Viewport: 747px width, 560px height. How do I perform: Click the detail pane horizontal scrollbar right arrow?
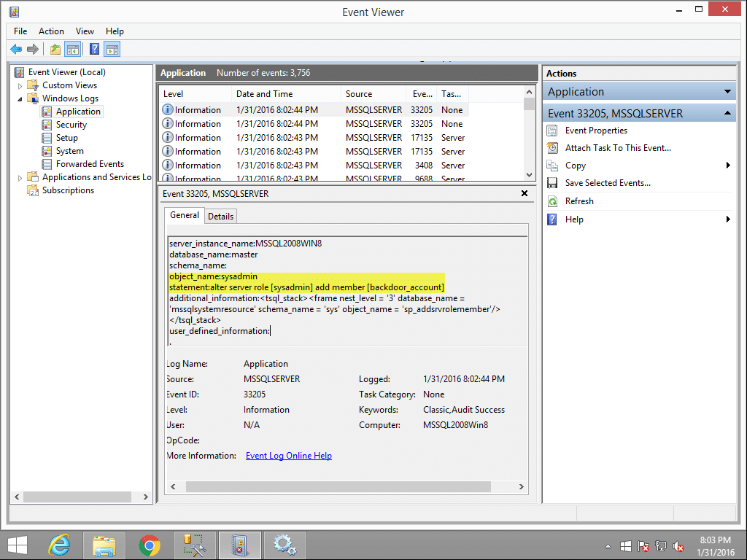coord(521,486)
